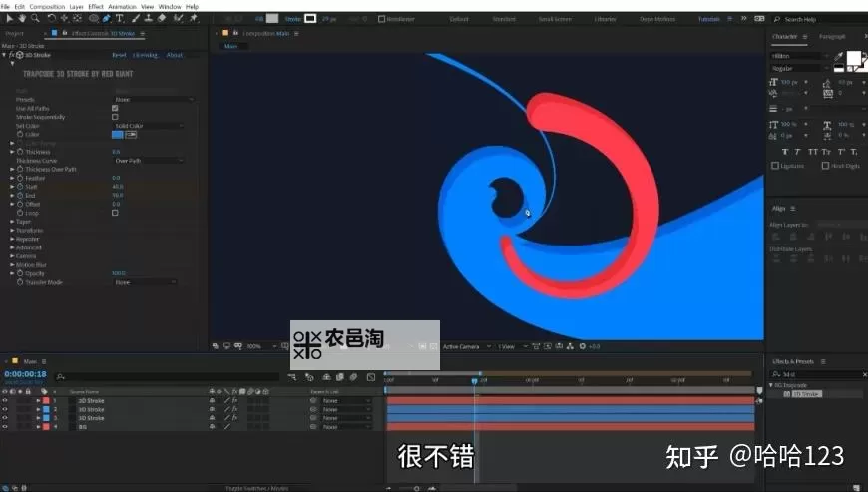Click the Search Help field
This screenshot has width=868, height=492.
pyautogui.click(x=820, y=19)
